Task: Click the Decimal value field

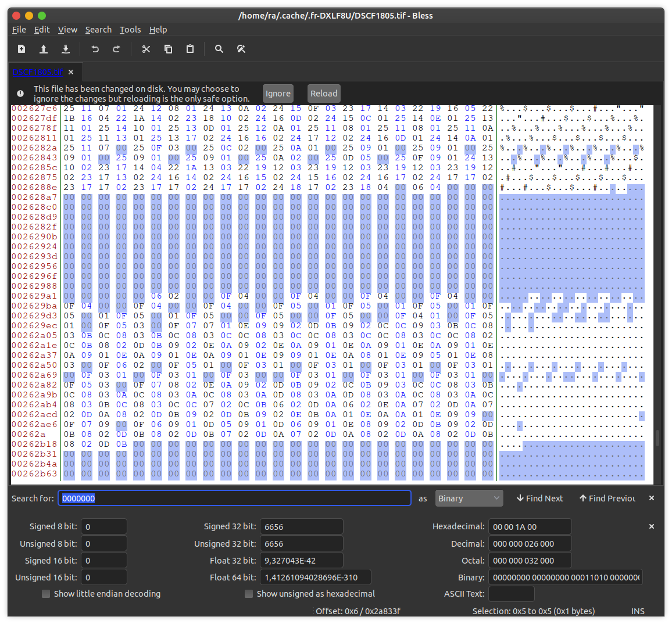Action: pyautogui.click(x=530, y=543)
